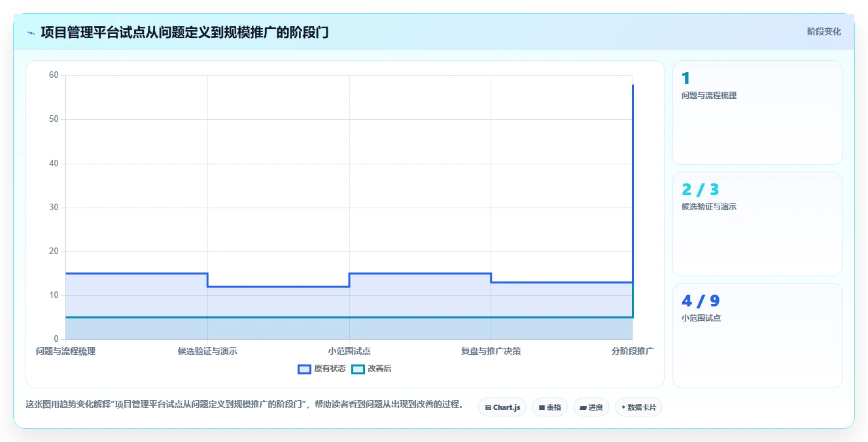Viewport: 868px width, 442px height.
Task: Open the card numbered 1 问题与流程梳理
Action: pyautogui.click(x=757, y=113)
